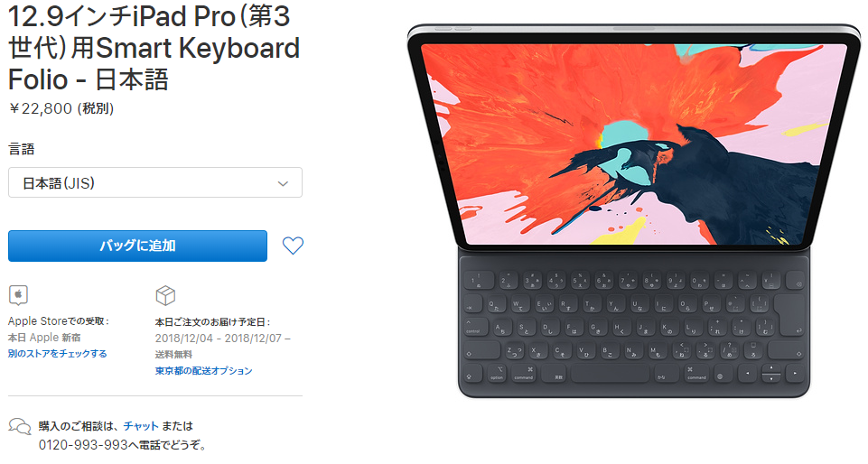
Task: Add product to favorites with heart icon
Action: [293, 246]
